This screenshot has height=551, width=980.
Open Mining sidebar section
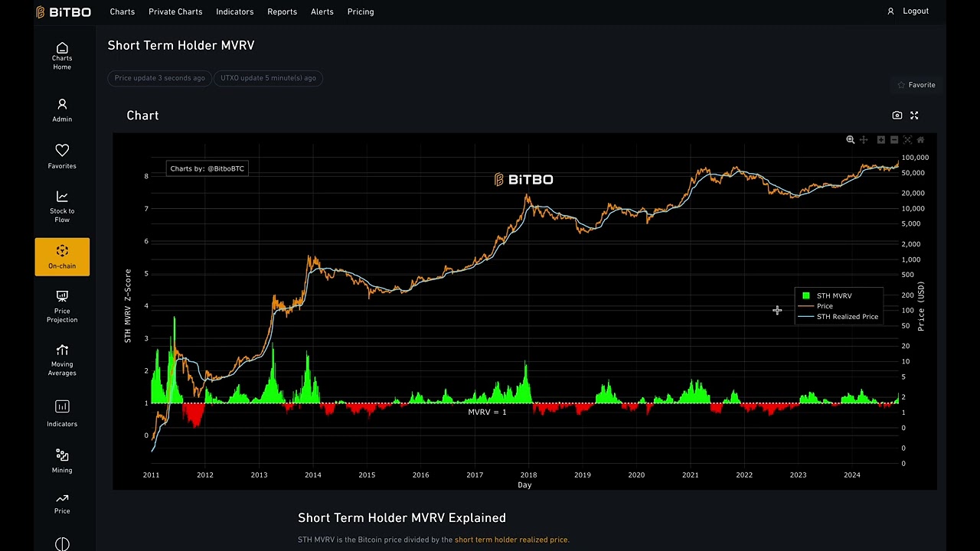pos(62,461)
